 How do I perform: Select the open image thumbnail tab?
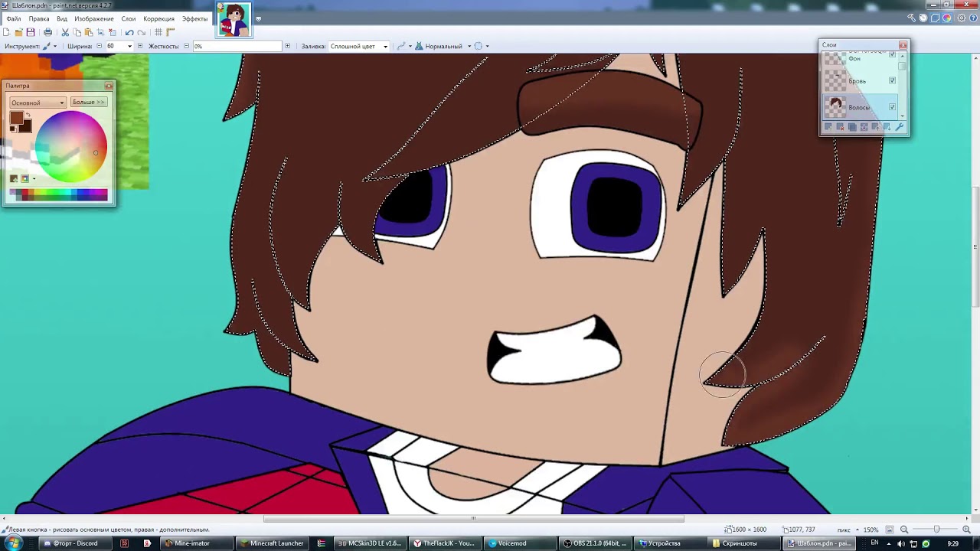pyautogui.click(x=234, y=19)
